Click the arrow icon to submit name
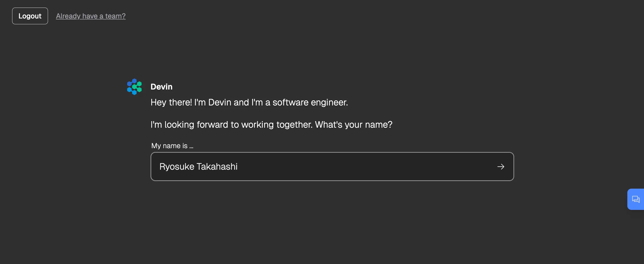The image size is (644, 264). pos(501,167)
